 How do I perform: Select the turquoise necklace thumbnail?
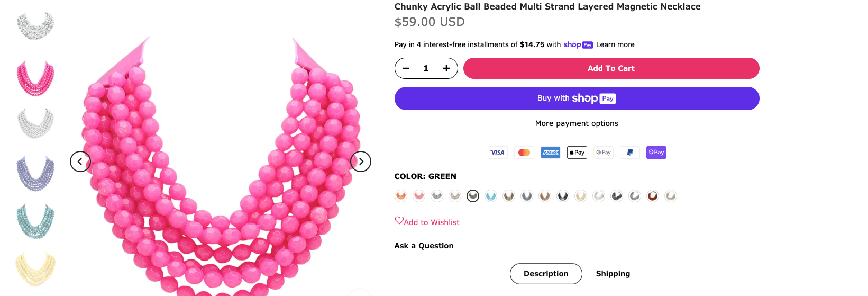pos(35,221)
